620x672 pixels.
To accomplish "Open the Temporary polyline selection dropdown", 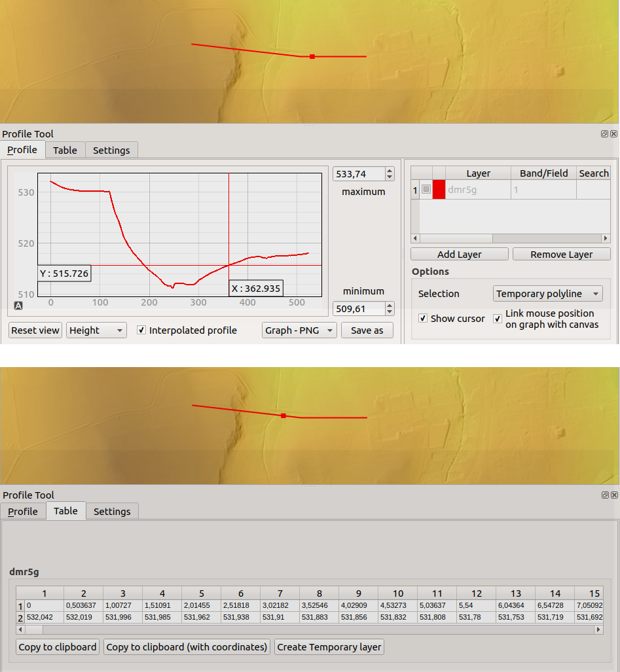I will (x=547, y=294).
